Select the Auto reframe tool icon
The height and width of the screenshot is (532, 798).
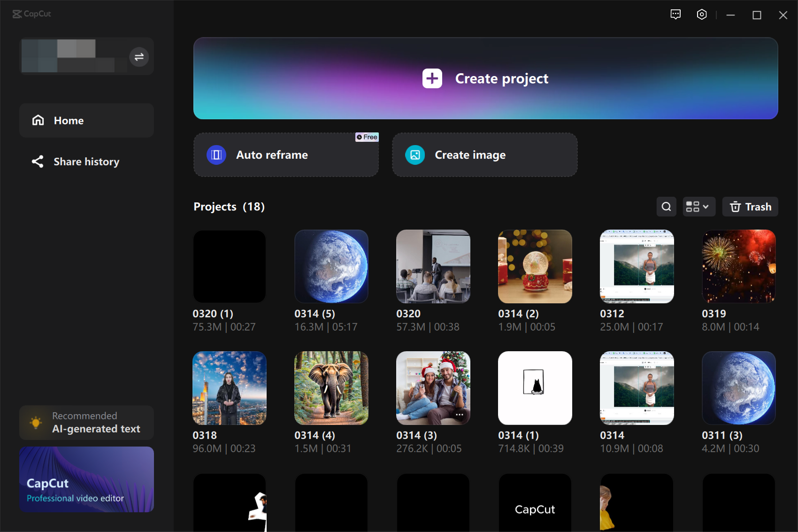216,154
